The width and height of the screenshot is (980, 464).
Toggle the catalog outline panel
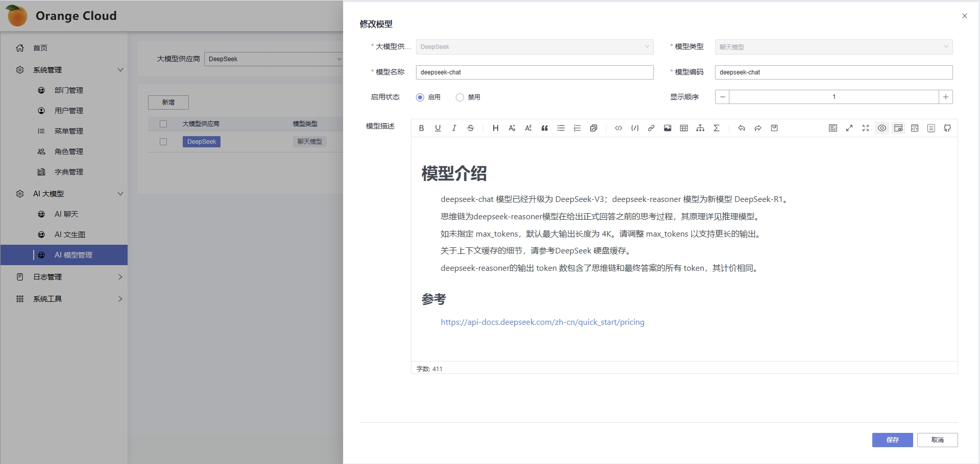tap(931, 128)
